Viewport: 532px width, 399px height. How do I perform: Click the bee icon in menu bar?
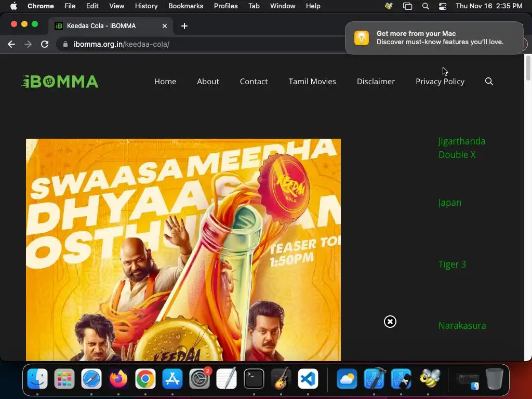click(389, 6)
